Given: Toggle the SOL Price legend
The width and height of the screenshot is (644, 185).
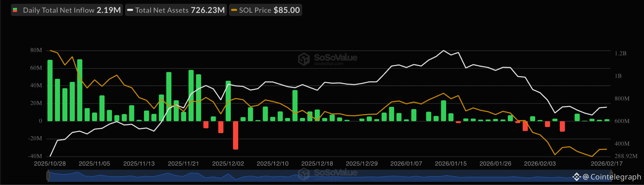Looking at the screenshot, I should point(265,10).
